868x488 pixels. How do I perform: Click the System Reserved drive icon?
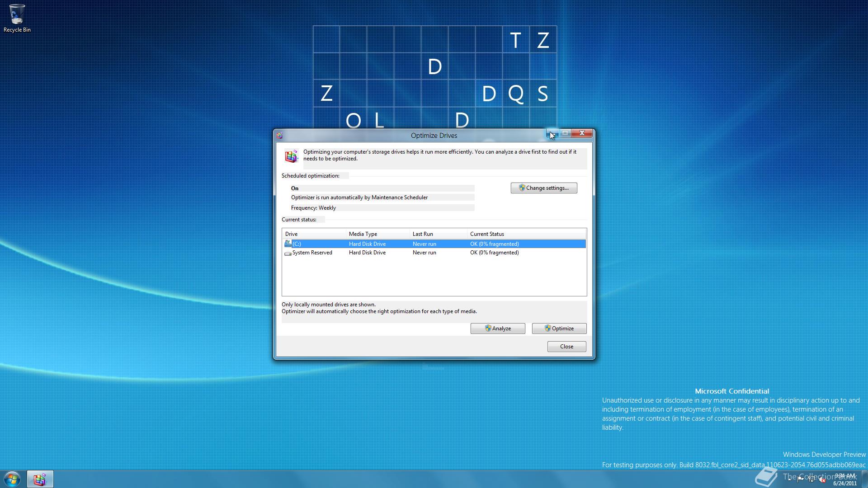pos(288,253)
